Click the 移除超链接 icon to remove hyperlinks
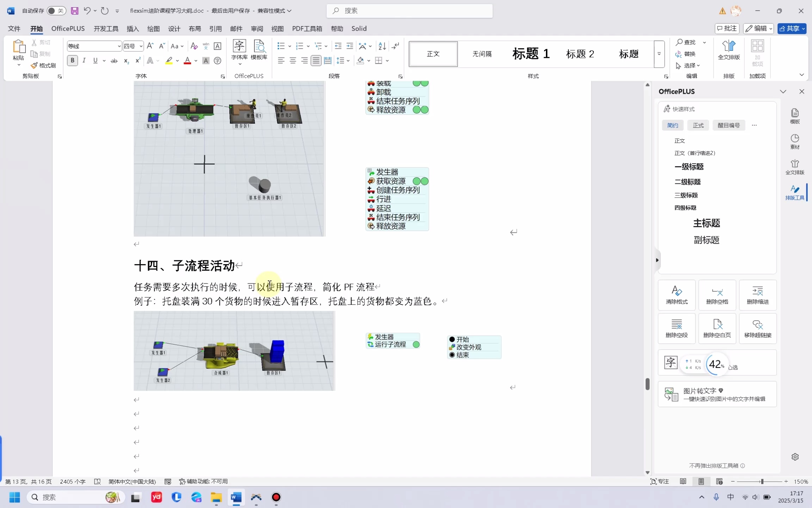 coord(757,328)
